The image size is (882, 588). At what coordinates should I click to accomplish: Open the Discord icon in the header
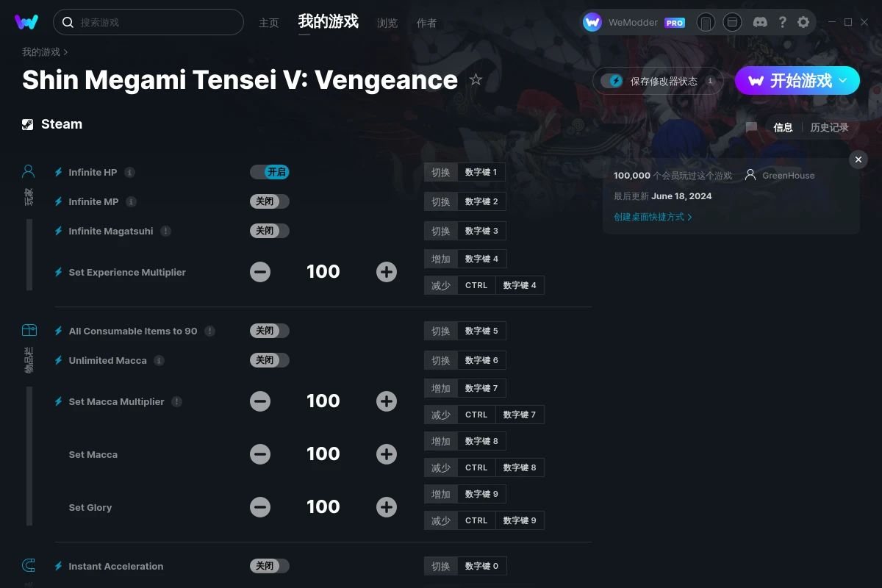pyautogui.click(x=760, y=22)
